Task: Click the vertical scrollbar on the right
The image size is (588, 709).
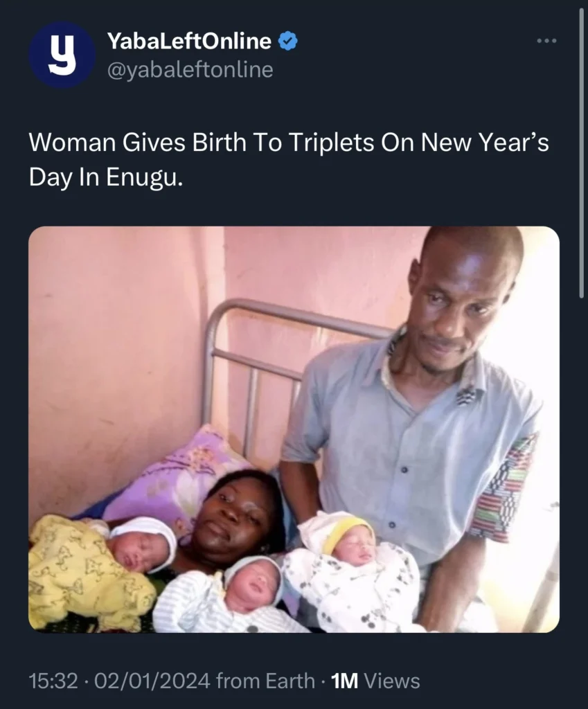Action: (581, 152)
